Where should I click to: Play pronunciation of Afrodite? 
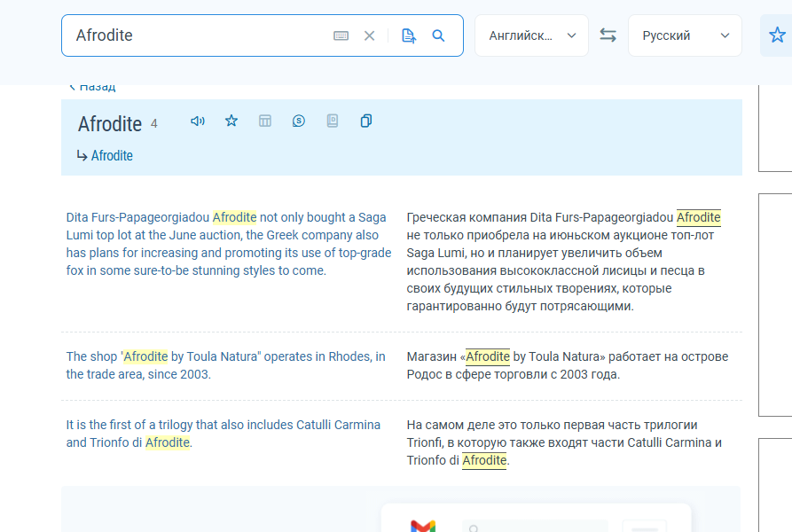[x=198, y=121]
